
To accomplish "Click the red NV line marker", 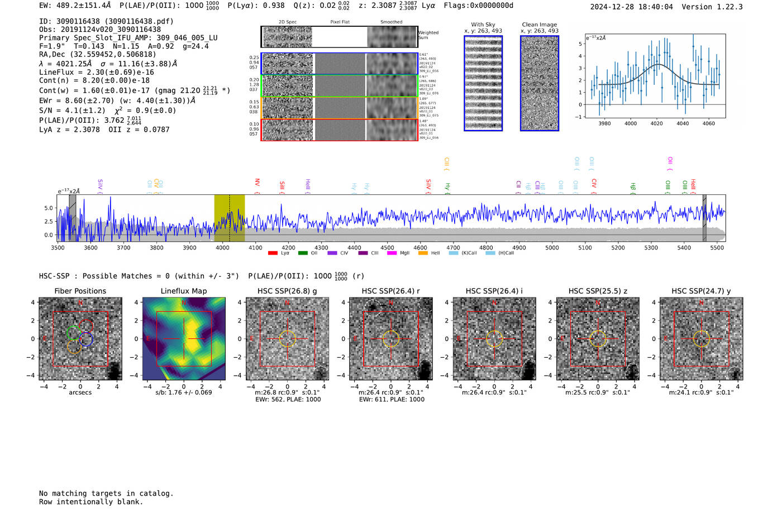I will [258, 186].
